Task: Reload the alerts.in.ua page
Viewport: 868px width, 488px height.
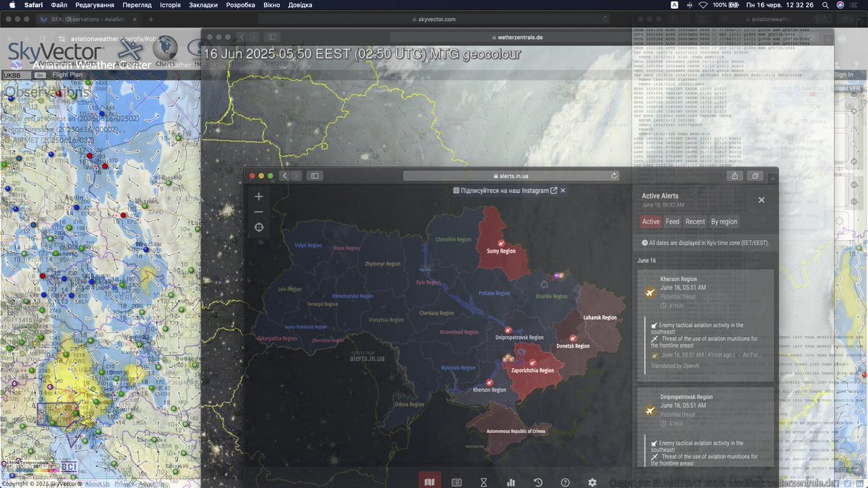Action: (614, 176)
